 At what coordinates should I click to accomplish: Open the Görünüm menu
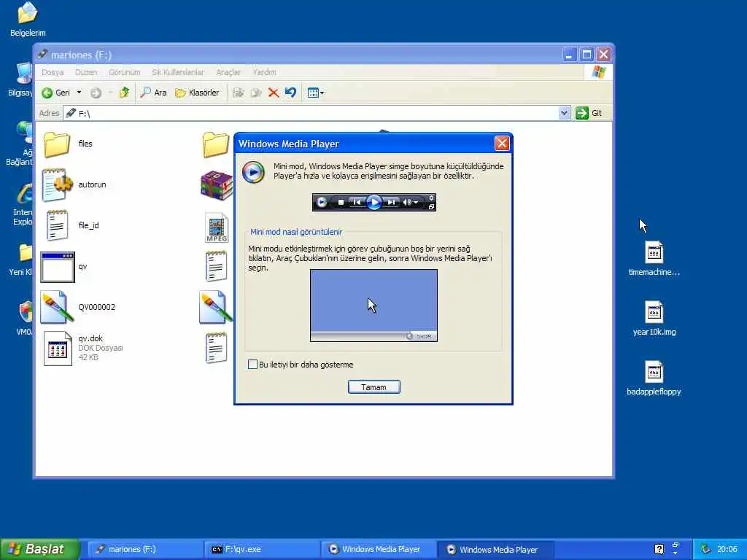pos(124,72)
